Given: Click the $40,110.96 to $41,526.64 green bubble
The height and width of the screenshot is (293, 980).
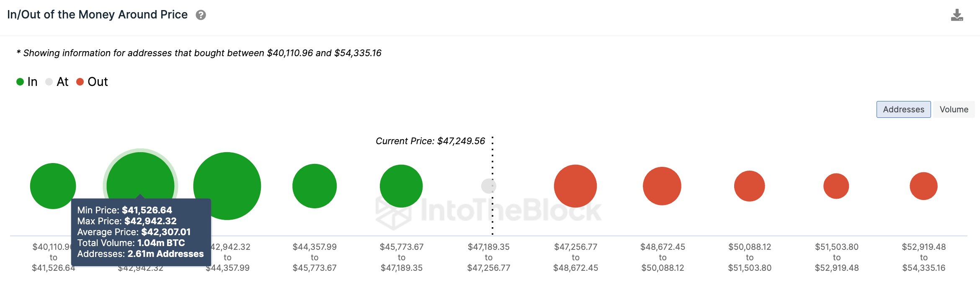Looking at the screenshot, I should (x=53, y=186).
